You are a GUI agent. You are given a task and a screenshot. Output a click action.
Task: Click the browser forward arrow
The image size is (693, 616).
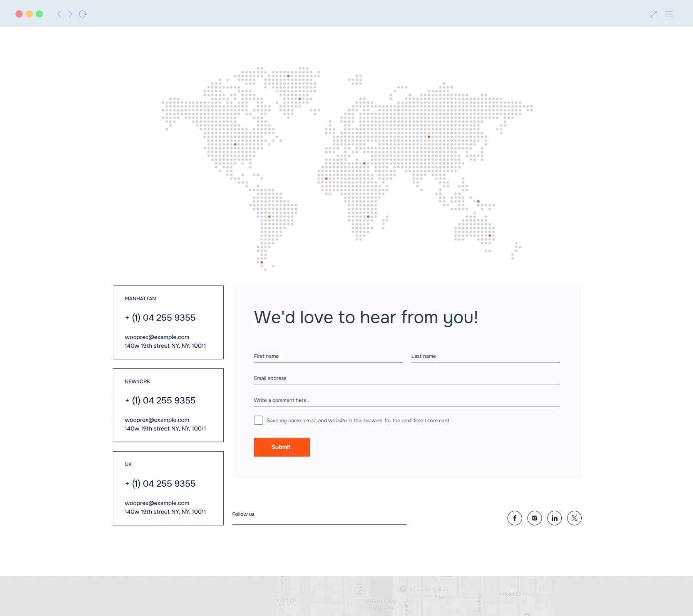click(x=70, y=14)
